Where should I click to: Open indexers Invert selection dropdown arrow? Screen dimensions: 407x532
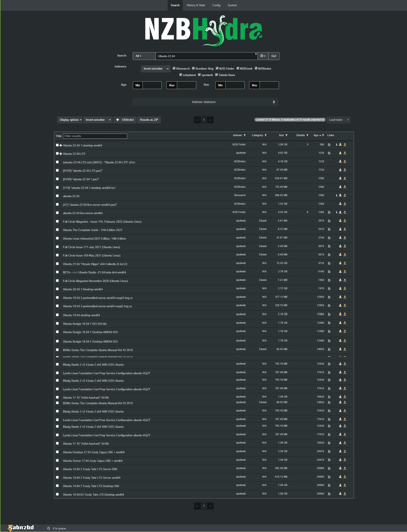168,69
